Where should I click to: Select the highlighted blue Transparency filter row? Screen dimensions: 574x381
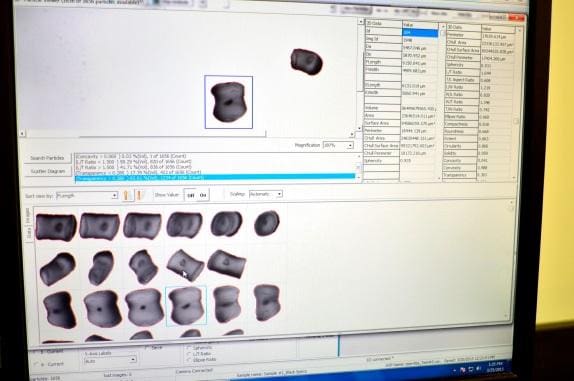[x=215, y=178]
